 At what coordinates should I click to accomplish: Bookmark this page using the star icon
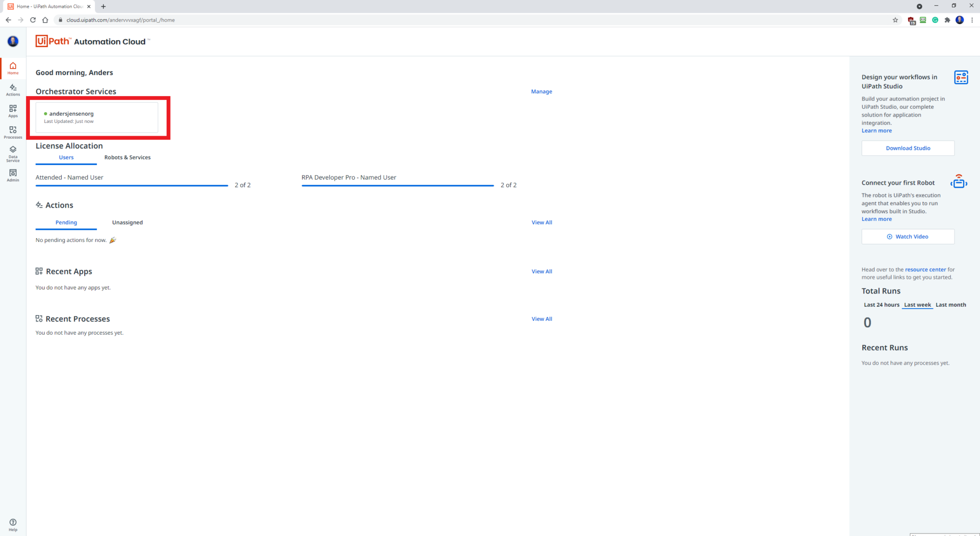coord(895,20)
